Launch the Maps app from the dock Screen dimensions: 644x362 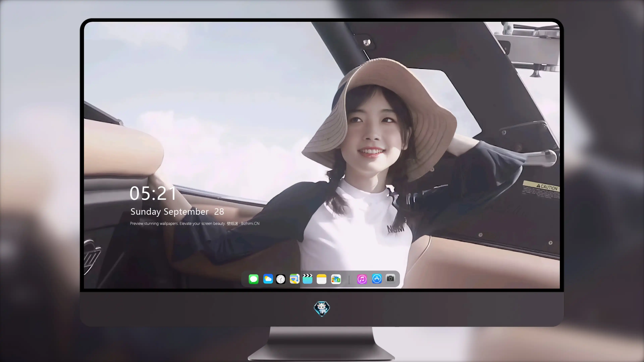point(294,279)
